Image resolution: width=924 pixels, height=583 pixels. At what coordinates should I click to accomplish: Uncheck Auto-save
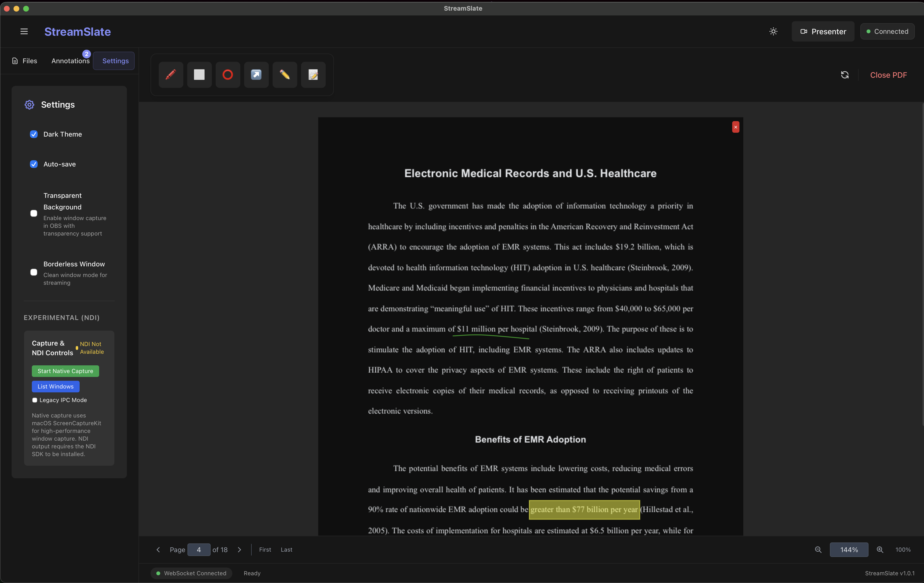(34, 164)
